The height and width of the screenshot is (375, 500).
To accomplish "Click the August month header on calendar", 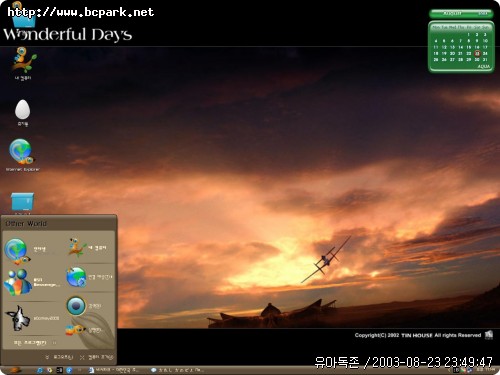I will pyautogui.click(x=452, y=13).
